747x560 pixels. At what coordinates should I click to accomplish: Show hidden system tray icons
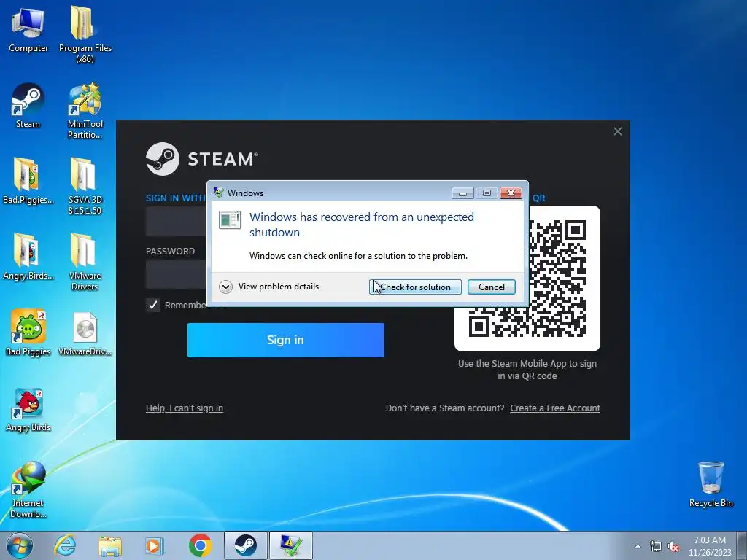tap(638, 546)
